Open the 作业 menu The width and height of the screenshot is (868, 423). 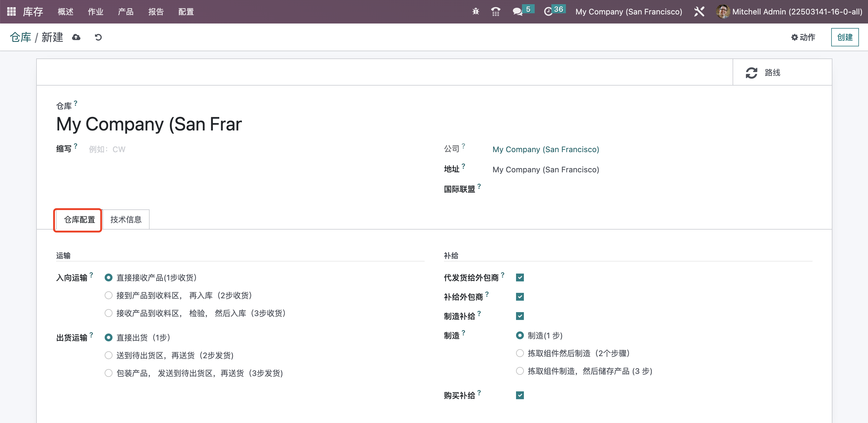[95, 11]
